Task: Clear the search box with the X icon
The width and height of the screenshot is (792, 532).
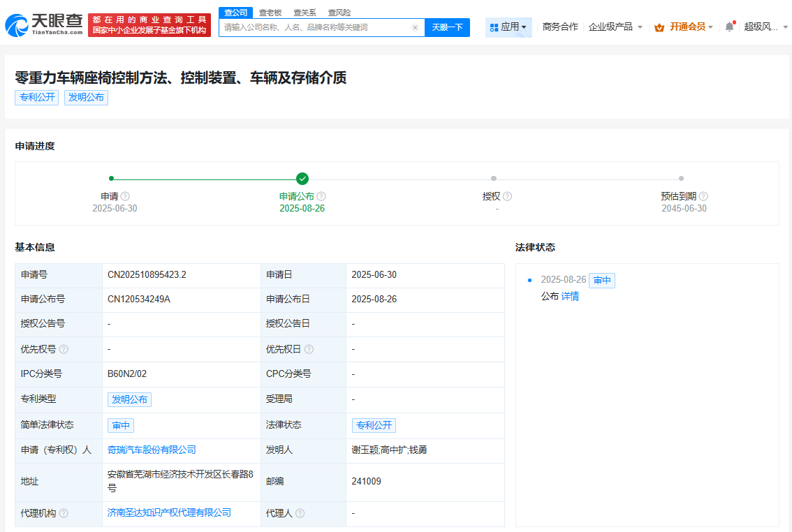Action: click(415, 27)
